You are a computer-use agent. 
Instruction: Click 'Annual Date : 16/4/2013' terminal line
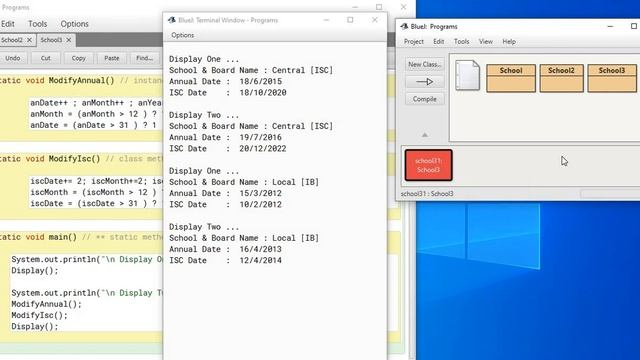pos(225,249)
